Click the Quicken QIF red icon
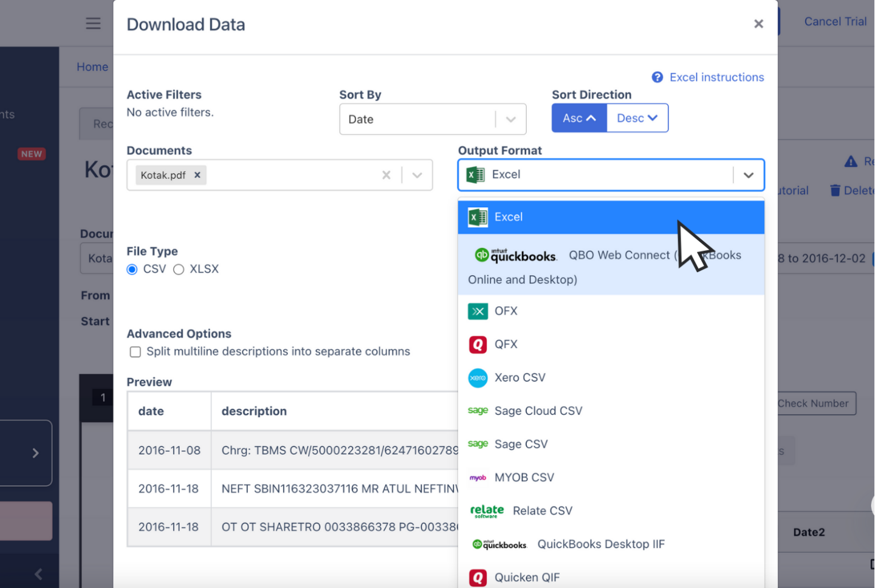Screen dimensions: 875x588 (x=478, y=578)
